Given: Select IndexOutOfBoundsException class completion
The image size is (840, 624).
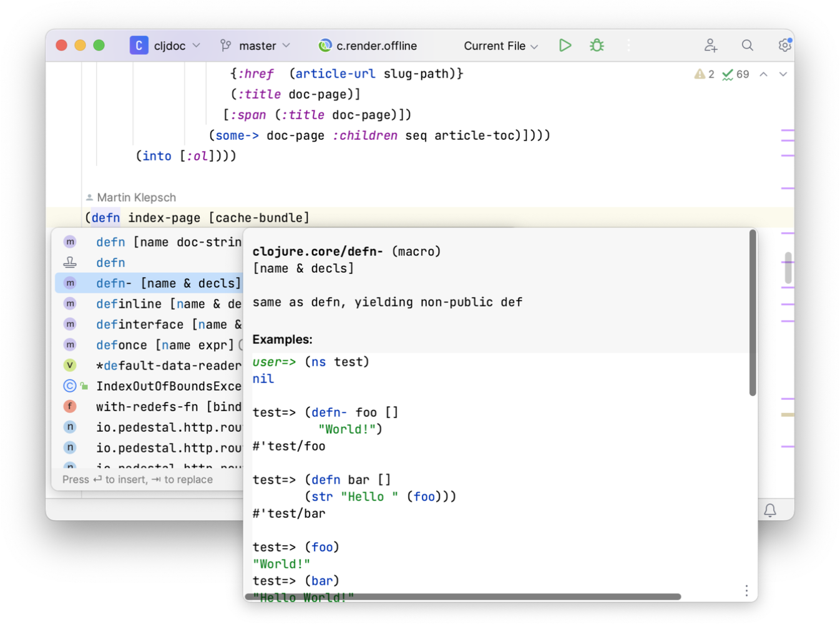Looking at the screenshot, I should [x=149, y=386].
